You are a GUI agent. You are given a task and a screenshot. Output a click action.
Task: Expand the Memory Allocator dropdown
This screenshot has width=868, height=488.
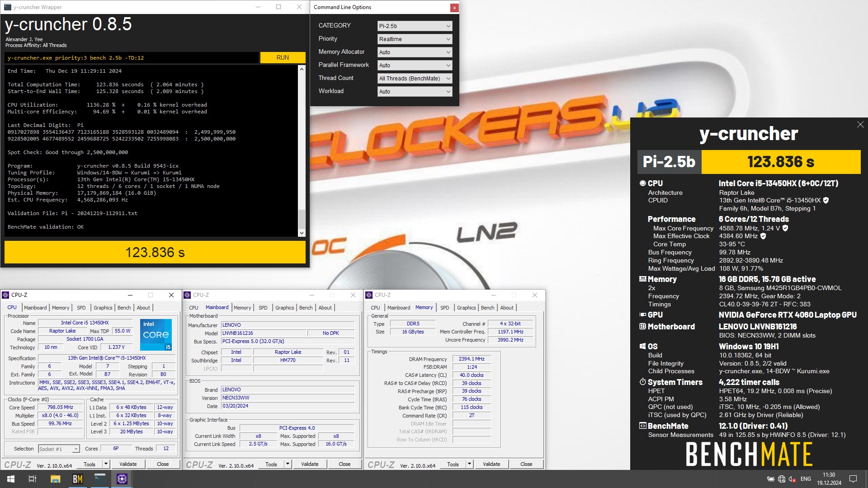[x=415, y=52]
